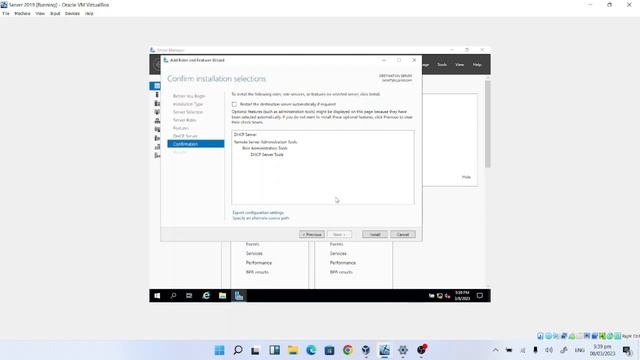Open VirtualBox Devices menu
The height and width of the screenshot is (360, 640).
point(72,13)
